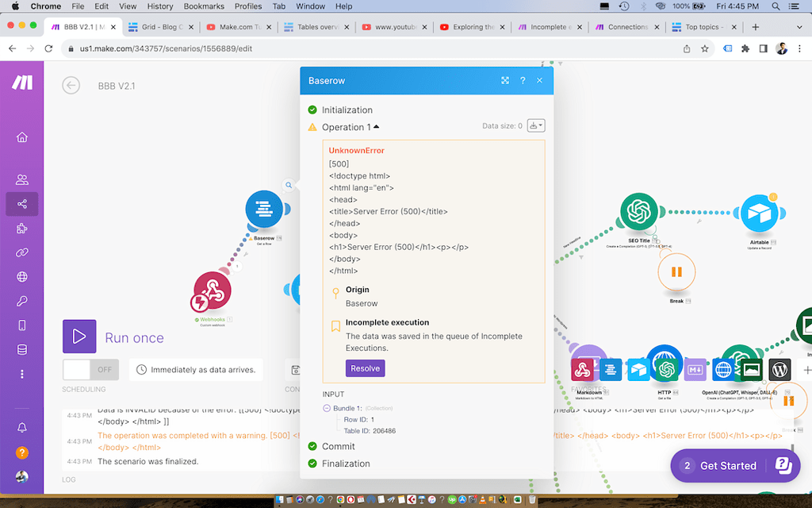Open the browser tab search chevron
This screenshot has height=508, width=812.
(x=799, y=25)
